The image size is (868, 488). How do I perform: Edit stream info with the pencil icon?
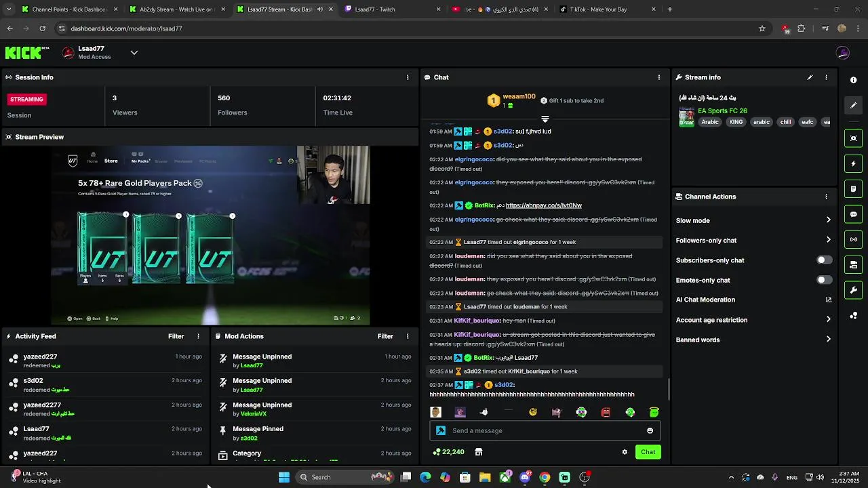click(x=810, y=77)
